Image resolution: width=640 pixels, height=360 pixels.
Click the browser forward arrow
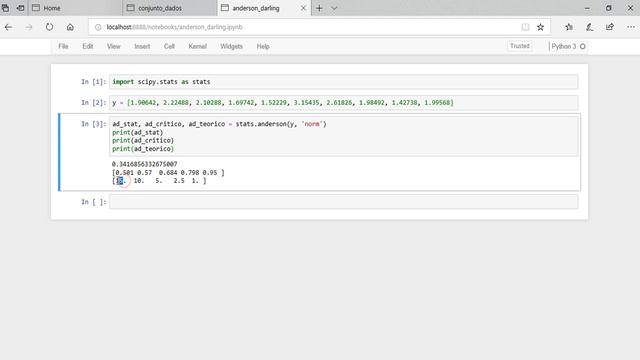[x=29, y=27]
